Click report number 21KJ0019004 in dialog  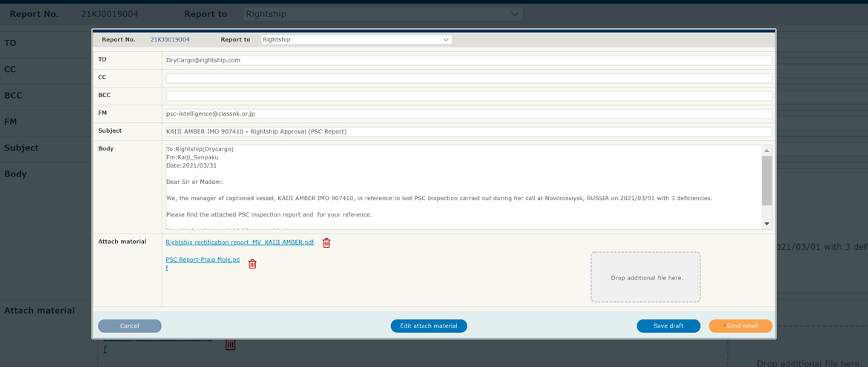tap(170, 40)
